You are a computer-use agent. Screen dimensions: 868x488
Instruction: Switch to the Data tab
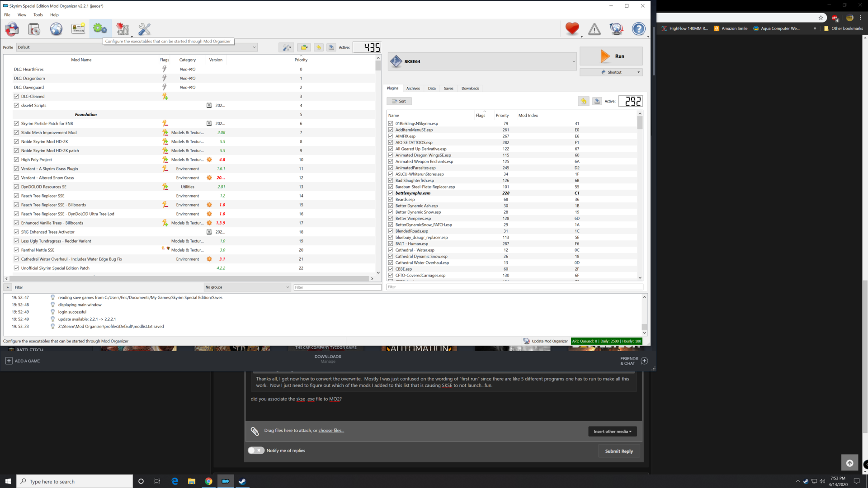pos(432,89)
